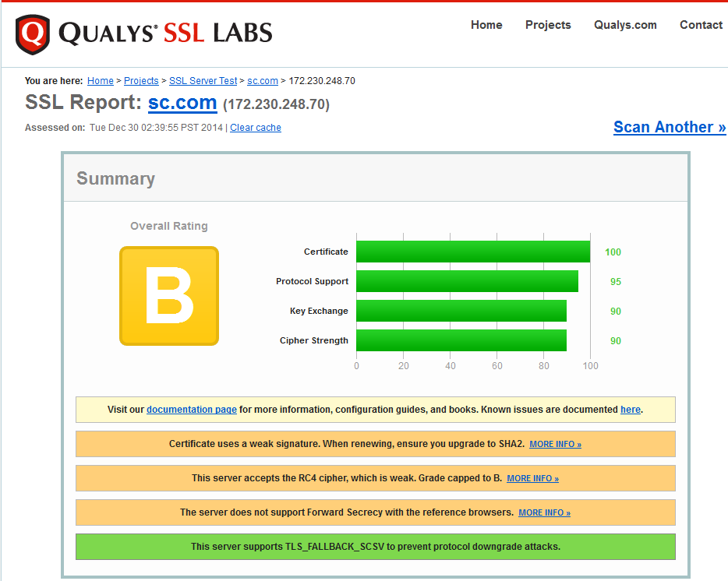The width and height of the screenshot is (728, 581).
Task: Click the Key Exchange chart label
Action: point(319,311)
